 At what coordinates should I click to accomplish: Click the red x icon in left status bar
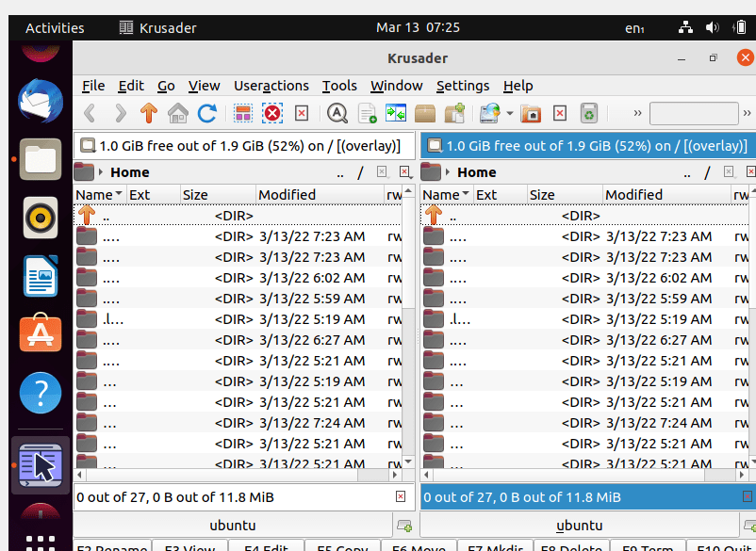[401, 496]
